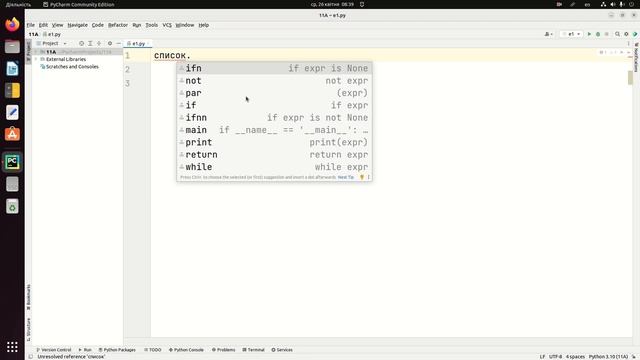This screenshot has height=360, width=640.
Task: Click the Stop run icon
Action: 607,34
